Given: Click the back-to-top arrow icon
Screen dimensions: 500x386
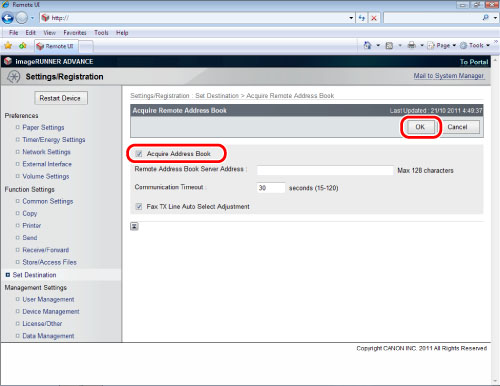Looking at the screenshot, I should [134, 226].
